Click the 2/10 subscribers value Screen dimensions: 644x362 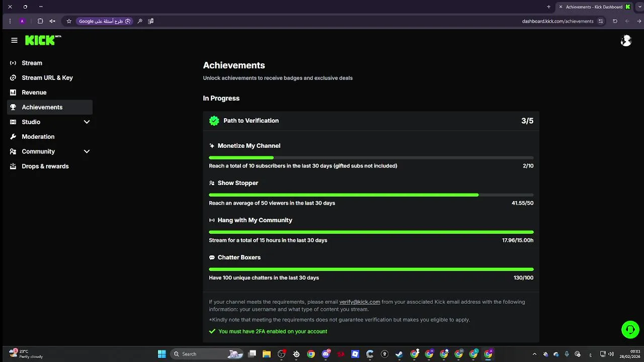[528, 166]
